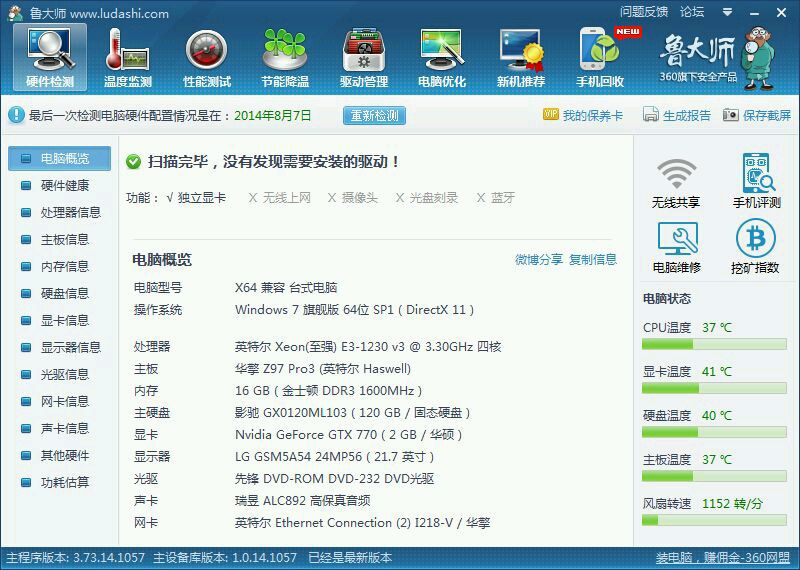Open the 手机回收 phone recycle icon

600,58
